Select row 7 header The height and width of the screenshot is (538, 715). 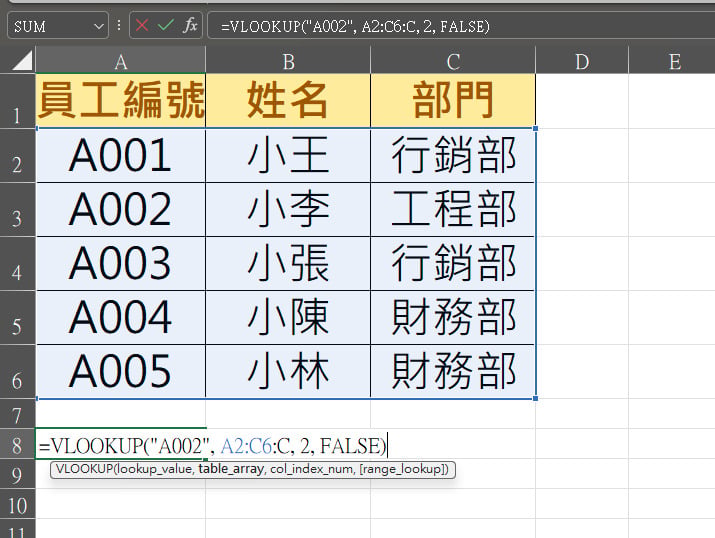pos(17,414)
